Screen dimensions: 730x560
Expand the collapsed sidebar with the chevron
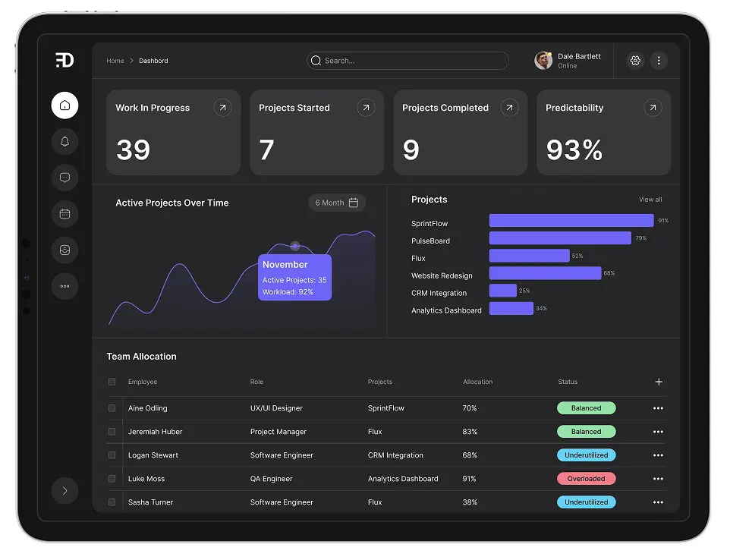(65, 491)
